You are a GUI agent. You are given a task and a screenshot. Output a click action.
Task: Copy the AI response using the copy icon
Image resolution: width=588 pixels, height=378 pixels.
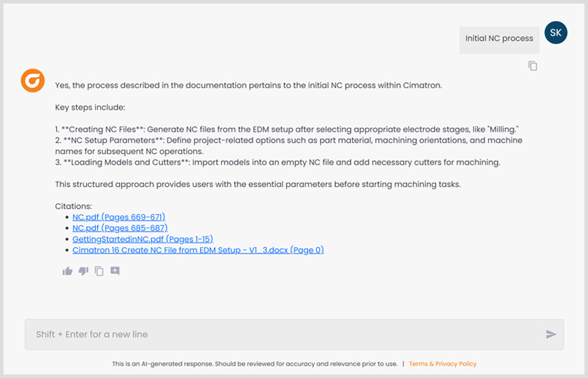point(99,271)
